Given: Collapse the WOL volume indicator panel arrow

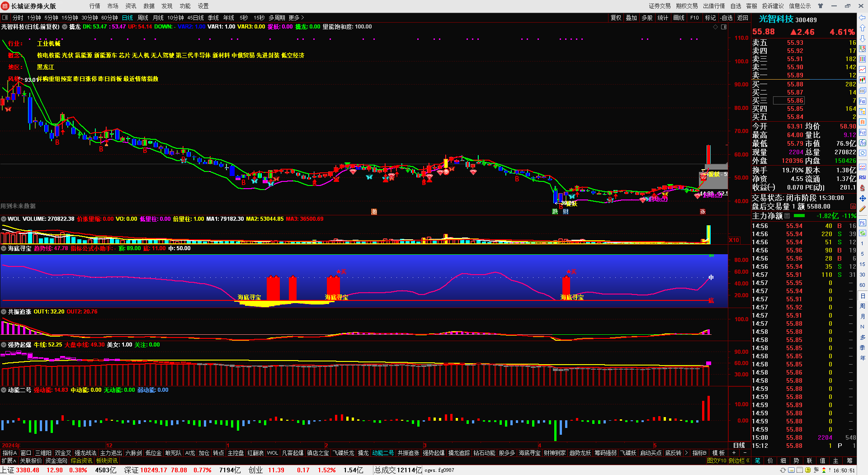Looking at the screenshot, I should pyautogui.click(x=4, y=219).
